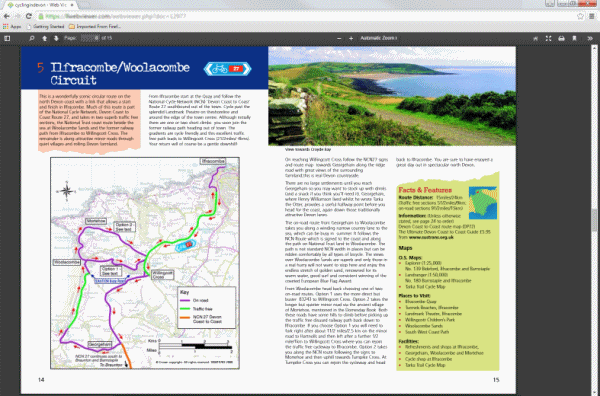Click the Facilities subheading
The height and width of the screenshot is (396, 600).
[x=409, y=341]
